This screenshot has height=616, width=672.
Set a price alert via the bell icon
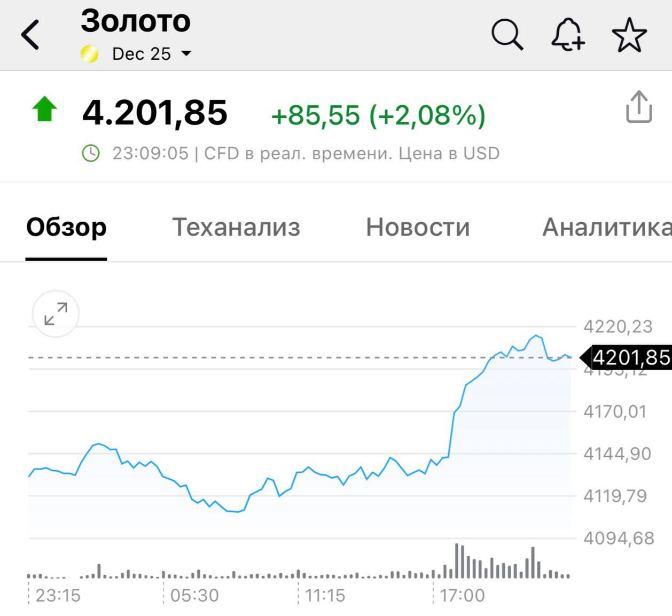568,35
